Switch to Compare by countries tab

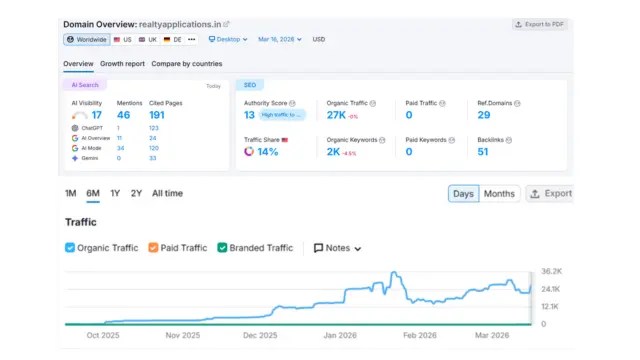[x=187, y=64]
